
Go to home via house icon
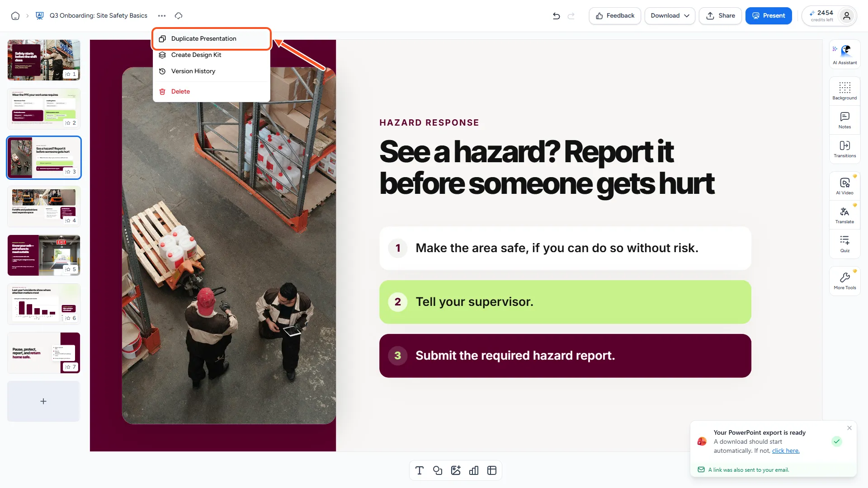coord(15,16)
